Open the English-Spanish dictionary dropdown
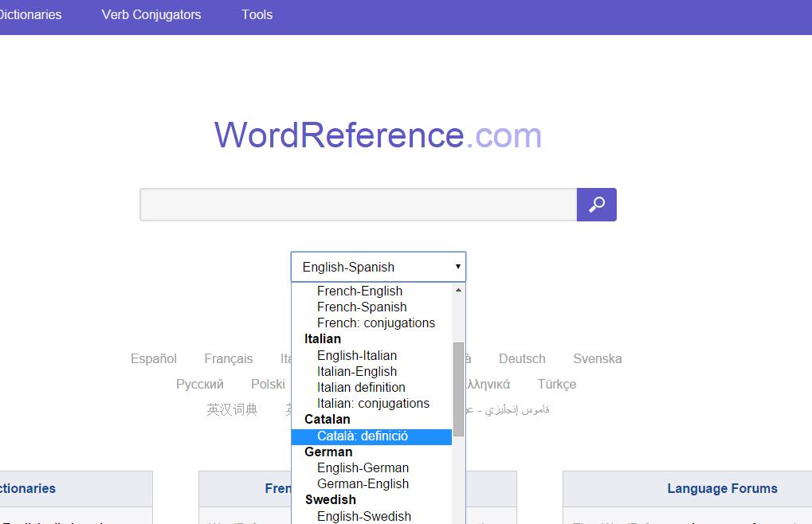 pyautogui.click(x=379, y=267)
